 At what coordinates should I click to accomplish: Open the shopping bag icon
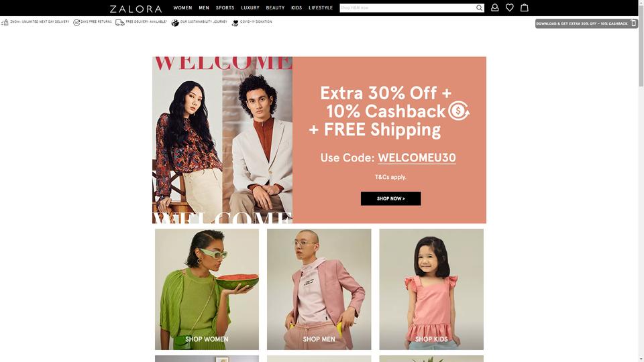coord(525,7)
